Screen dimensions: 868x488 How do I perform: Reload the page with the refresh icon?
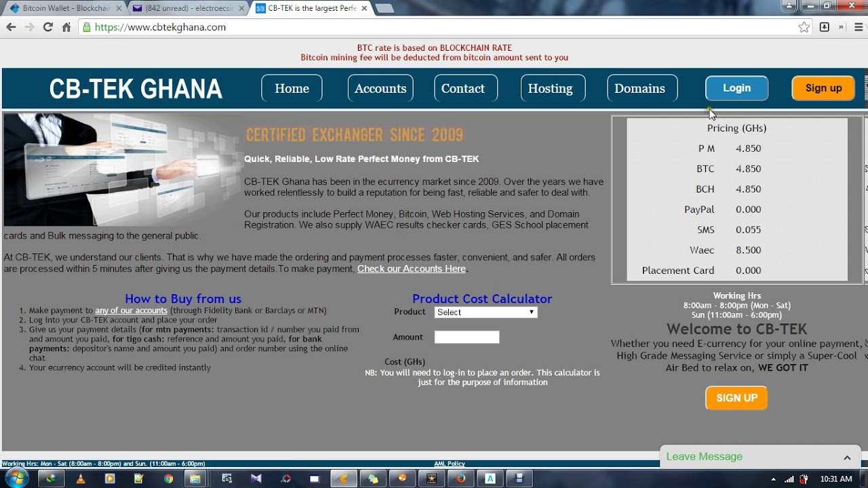(x=47, y=27)
